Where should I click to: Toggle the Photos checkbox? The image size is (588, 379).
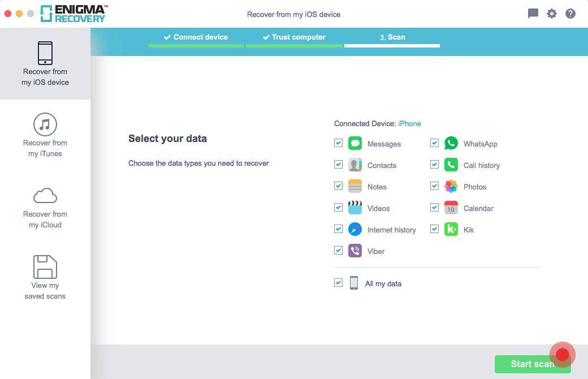[x=434, y=186]
